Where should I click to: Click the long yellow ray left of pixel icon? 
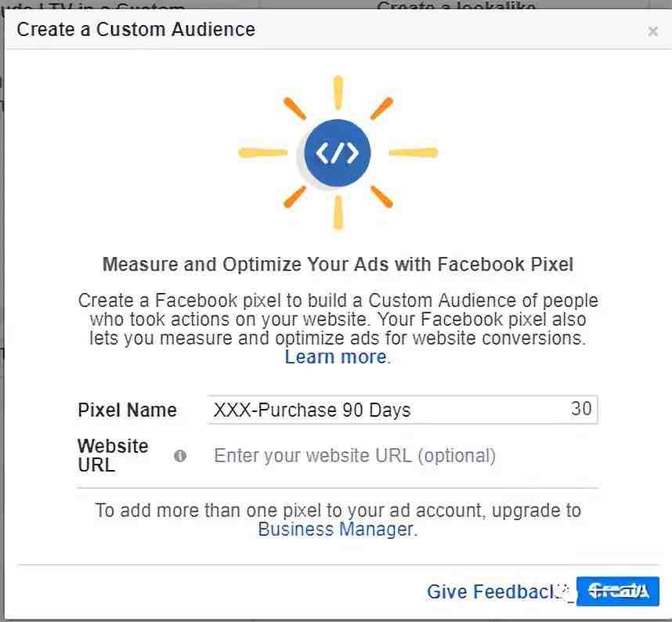click(x=262, y=153)
